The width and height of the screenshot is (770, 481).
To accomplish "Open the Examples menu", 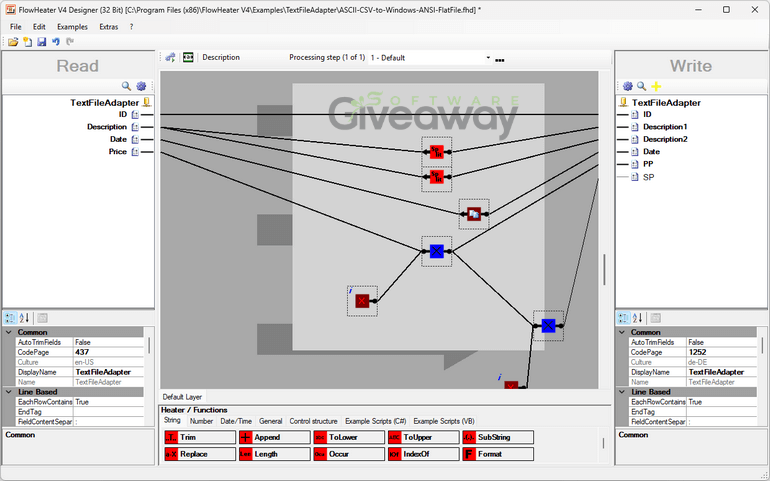I will point(72,27).
